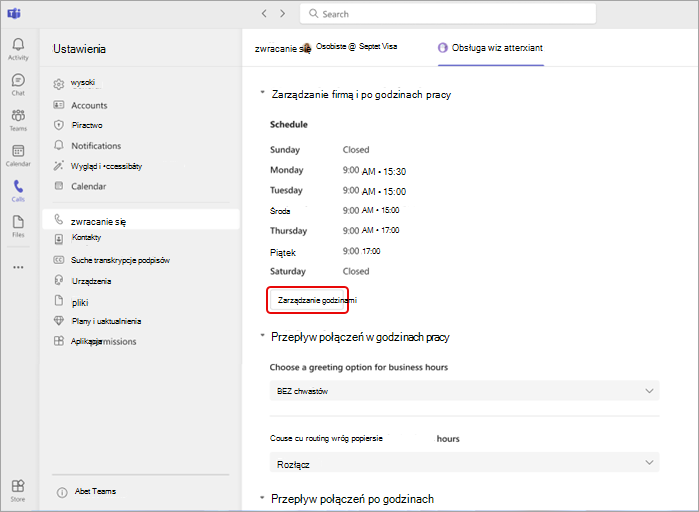Click the settings Calendar list icon
Viewport: 699px width, 512px height.
[59, 186]
